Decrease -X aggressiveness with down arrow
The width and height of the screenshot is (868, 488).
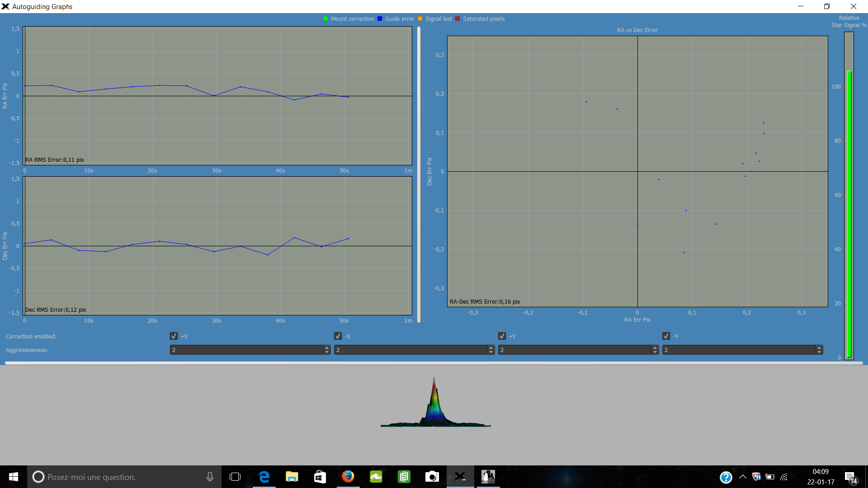tap(491, 352)
